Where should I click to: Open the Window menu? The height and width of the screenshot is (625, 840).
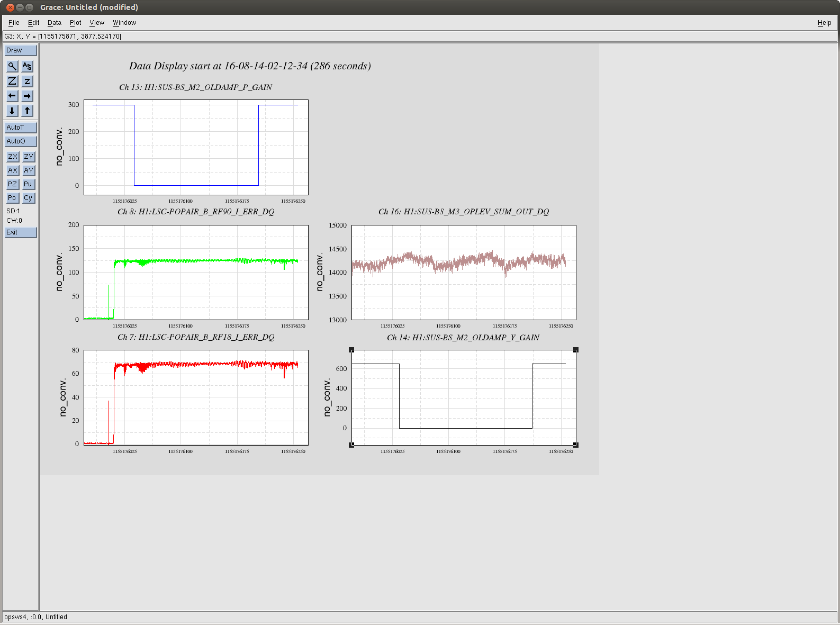point(124,23)
